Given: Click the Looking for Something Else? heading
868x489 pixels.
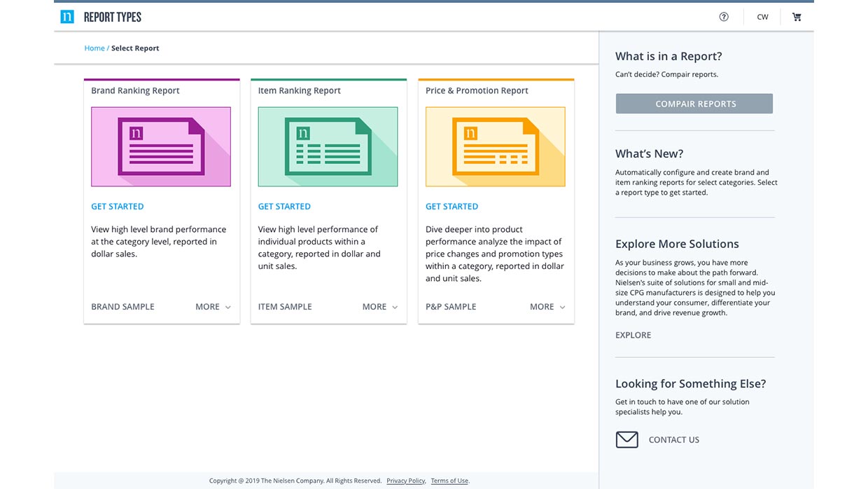Looking at the screenshot, I should (x=690, y=384).
